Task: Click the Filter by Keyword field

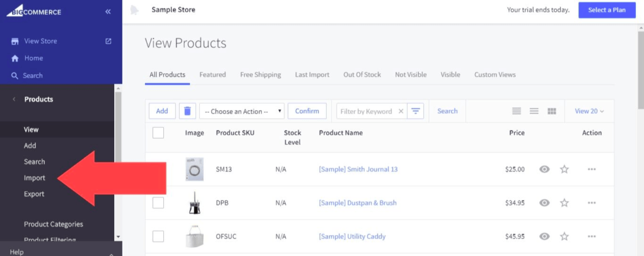Action: [x=366, y=111]
